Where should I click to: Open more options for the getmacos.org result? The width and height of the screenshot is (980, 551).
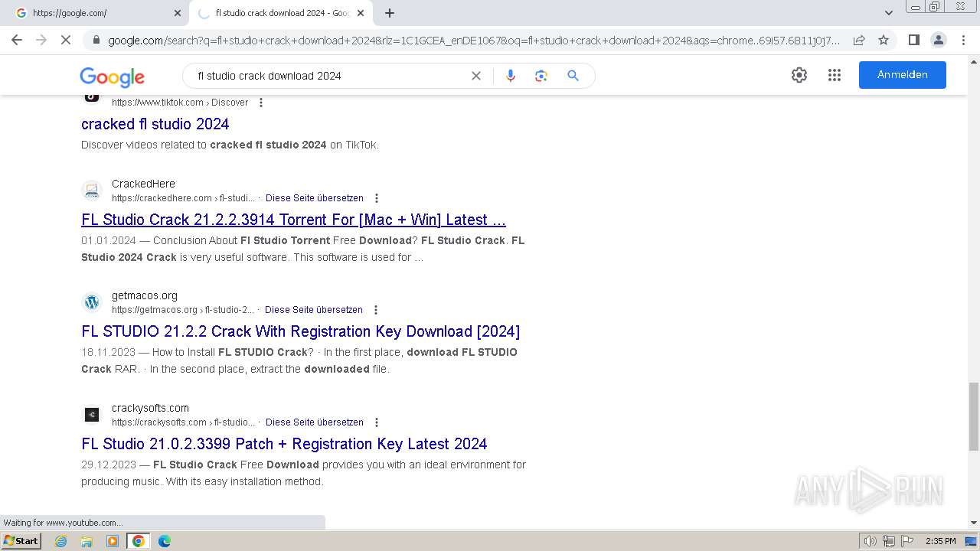tap(375, 310)
